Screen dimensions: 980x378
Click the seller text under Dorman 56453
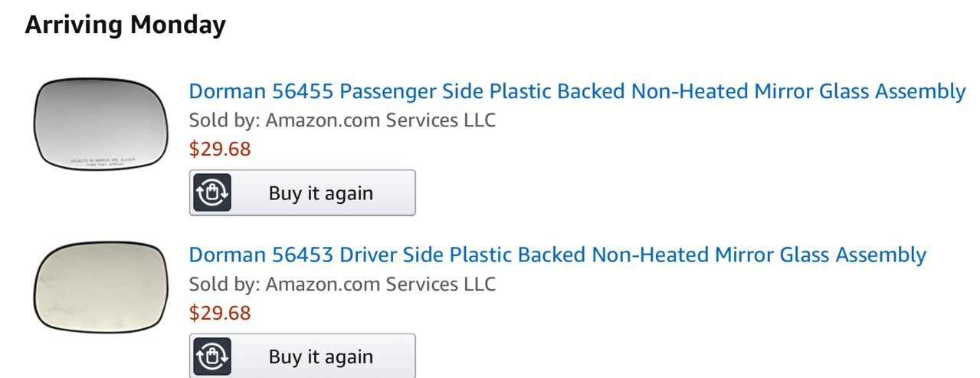point(343,284)
